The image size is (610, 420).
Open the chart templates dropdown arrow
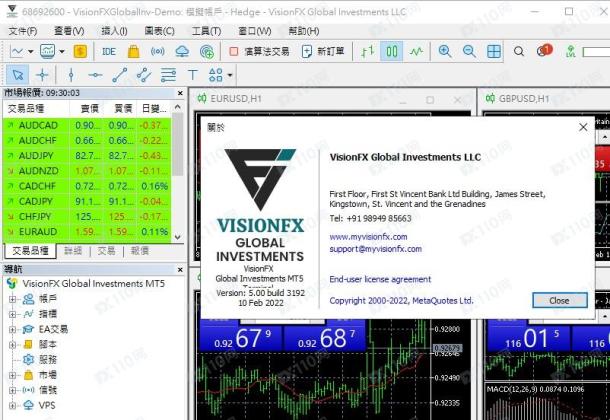(62, 51)
